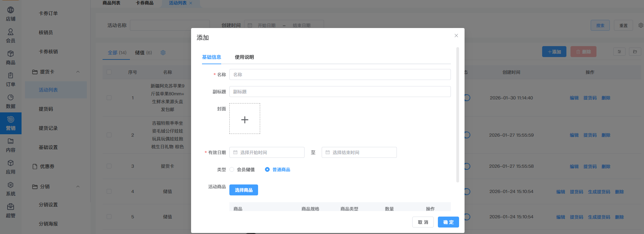Open the 店铺 store sidebar icon
The image size is (644, 234).
(11, 14)
